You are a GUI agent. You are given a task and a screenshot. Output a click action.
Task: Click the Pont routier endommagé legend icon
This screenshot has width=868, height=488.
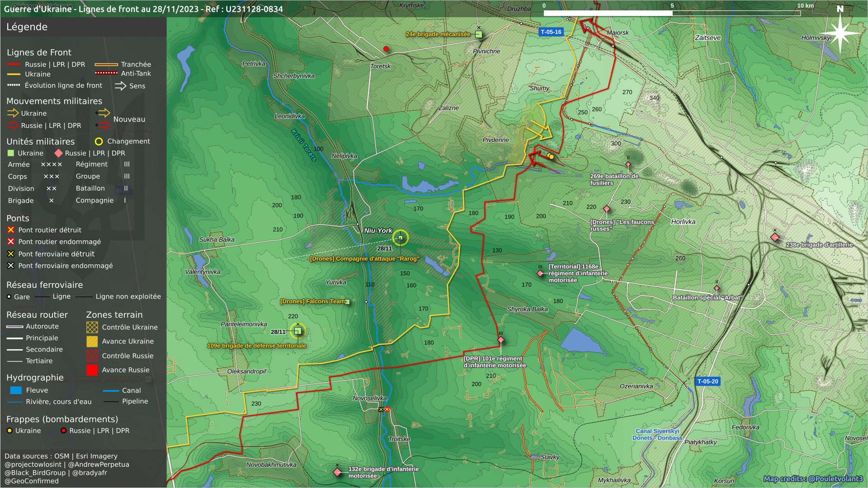point(11,242)
